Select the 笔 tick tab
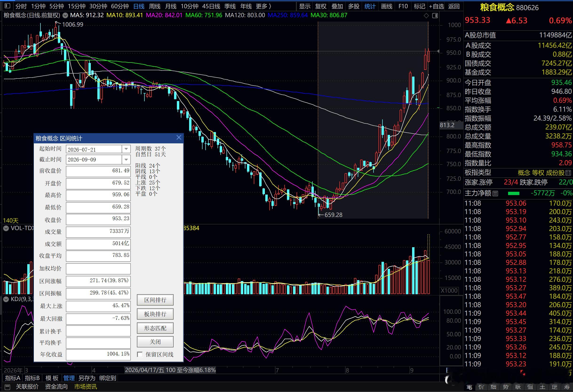573x392 pixels. tap(469, 387)
